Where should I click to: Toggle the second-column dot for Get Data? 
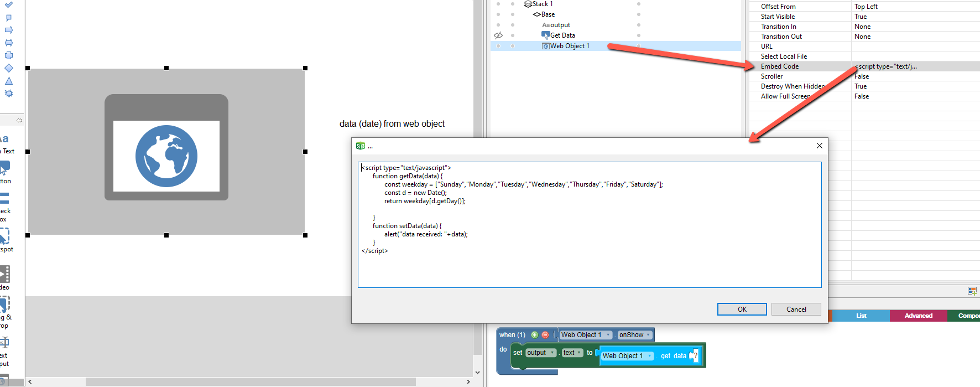click(513, 35)
